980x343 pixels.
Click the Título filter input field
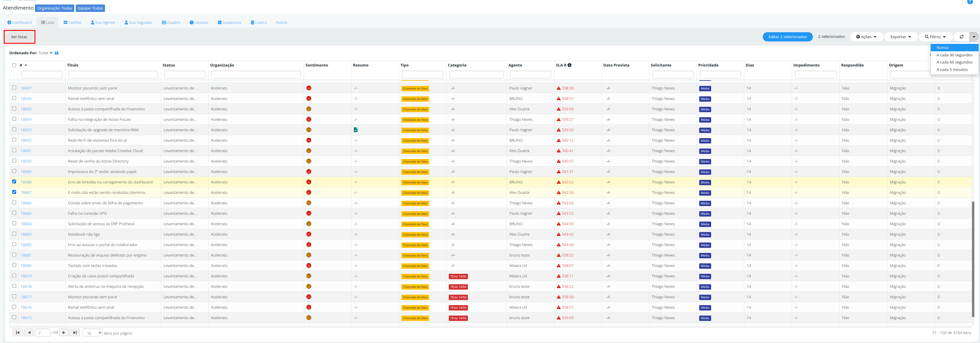pyautogui.click(x=113, y=75)
